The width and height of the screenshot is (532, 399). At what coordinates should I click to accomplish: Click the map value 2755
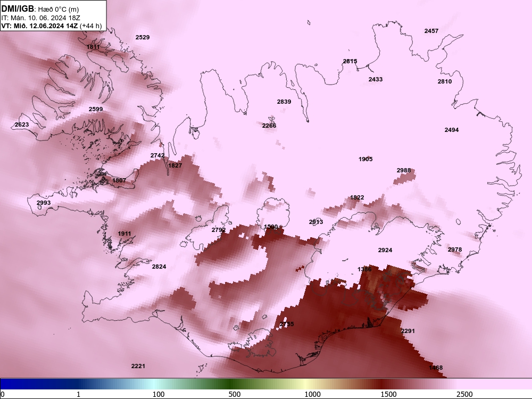click(287, 324)
